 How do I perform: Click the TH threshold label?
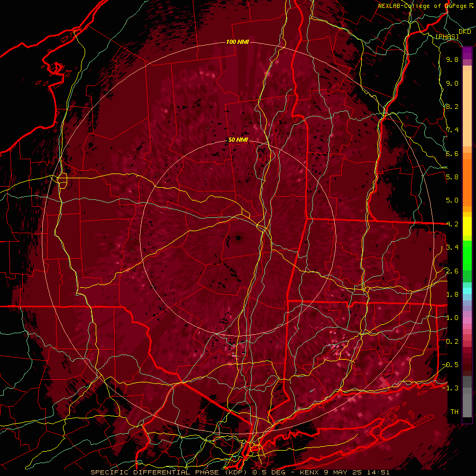454,412
